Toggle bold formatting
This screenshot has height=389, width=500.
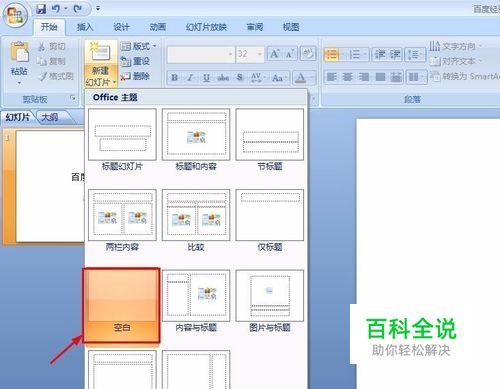pos(174,78)
